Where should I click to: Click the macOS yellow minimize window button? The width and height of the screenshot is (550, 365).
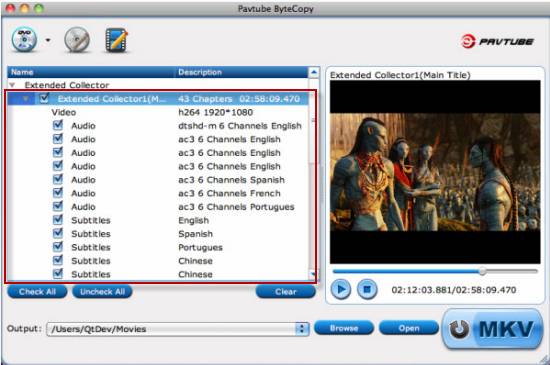[25, 8]
